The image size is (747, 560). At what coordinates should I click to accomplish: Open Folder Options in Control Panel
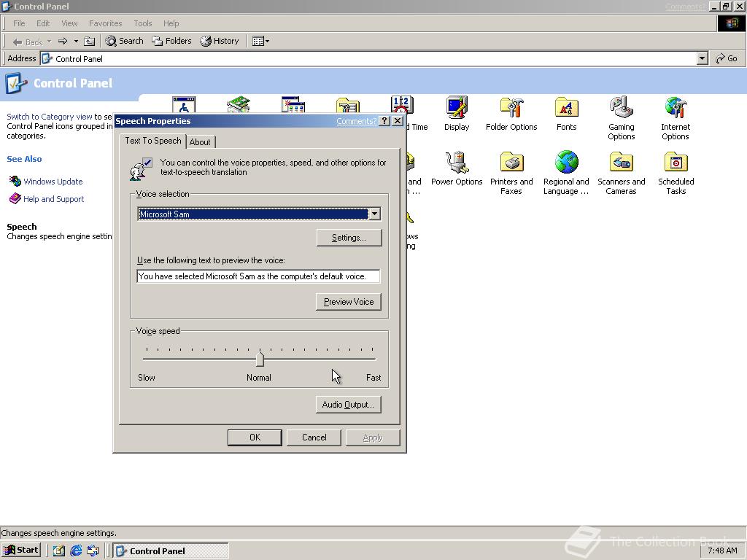click(511, 114)
